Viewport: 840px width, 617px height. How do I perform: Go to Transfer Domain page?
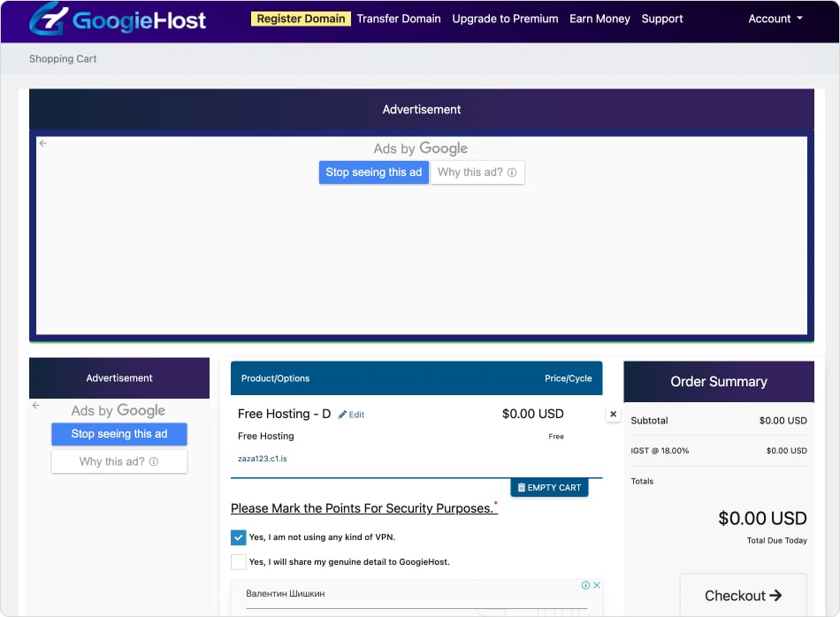(x=399, y=19)
